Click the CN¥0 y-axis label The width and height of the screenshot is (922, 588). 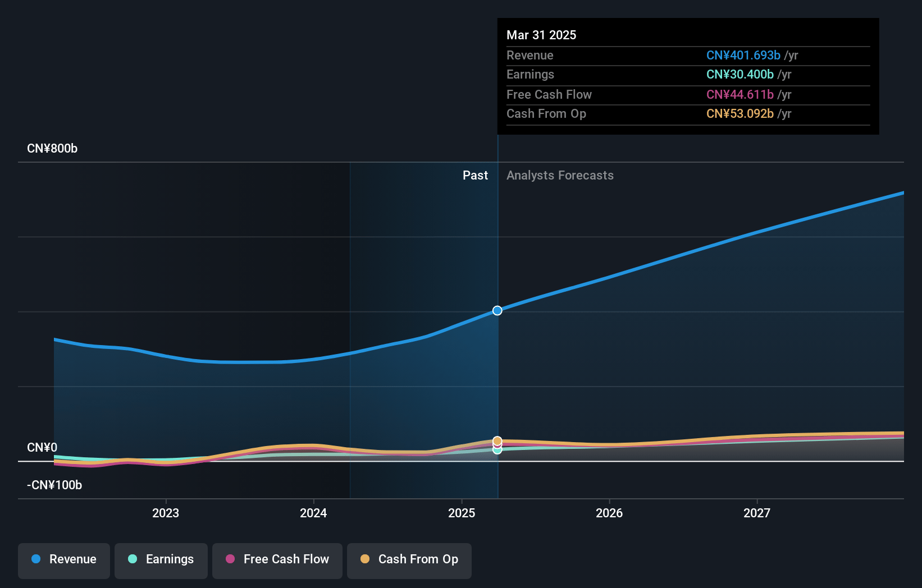click(42, 448)
